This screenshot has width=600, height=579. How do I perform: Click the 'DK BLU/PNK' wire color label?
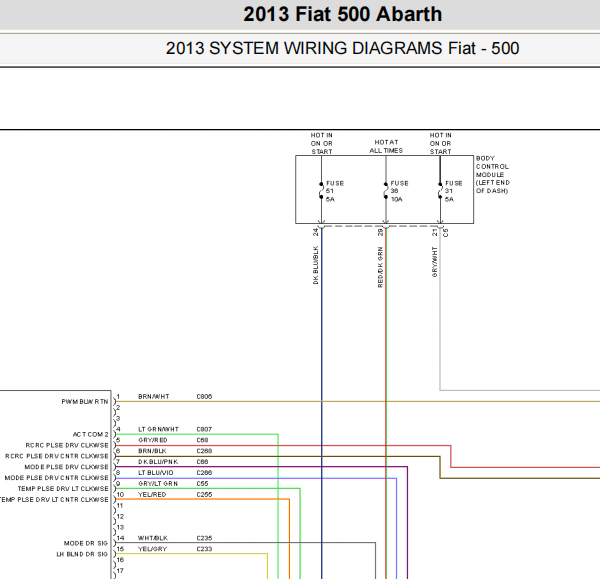tap(158, 462)
